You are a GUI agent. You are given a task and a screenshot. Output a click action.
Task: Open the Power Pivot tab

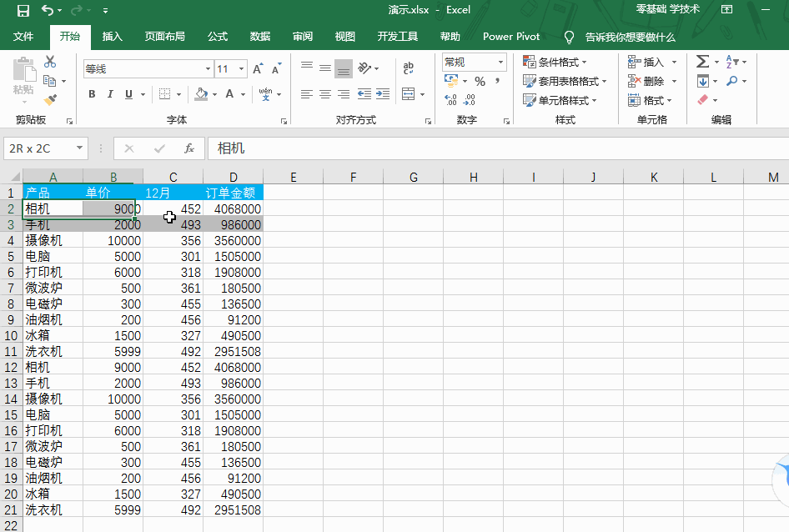[x=511, y=36]
